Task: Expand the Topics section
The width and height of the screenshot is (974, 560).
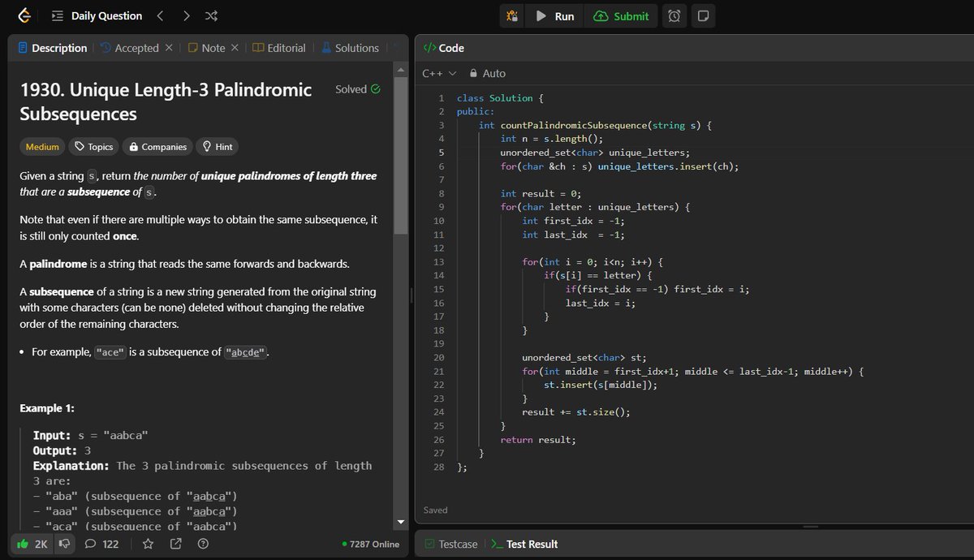Action: (94, 146)
